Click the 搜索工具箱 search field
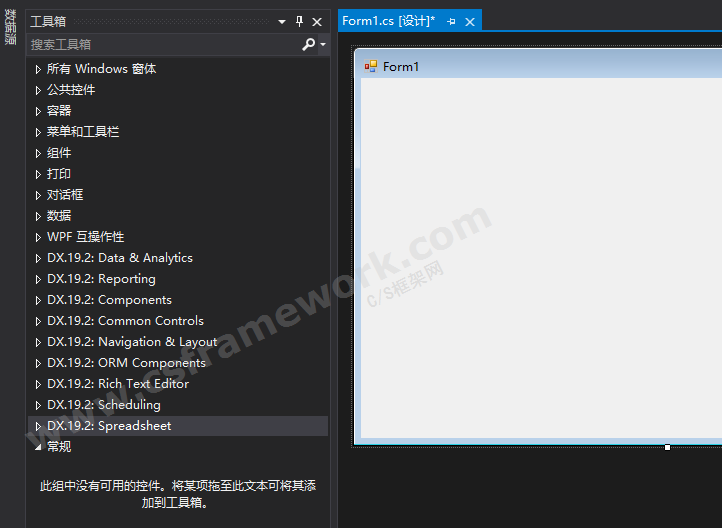 click(160, 44)
